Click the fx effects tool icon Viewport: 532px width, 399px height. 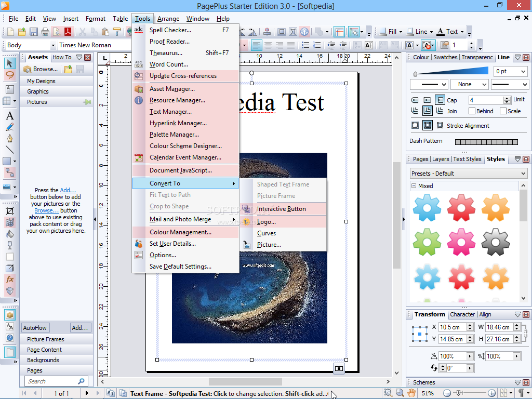[9, 279]
